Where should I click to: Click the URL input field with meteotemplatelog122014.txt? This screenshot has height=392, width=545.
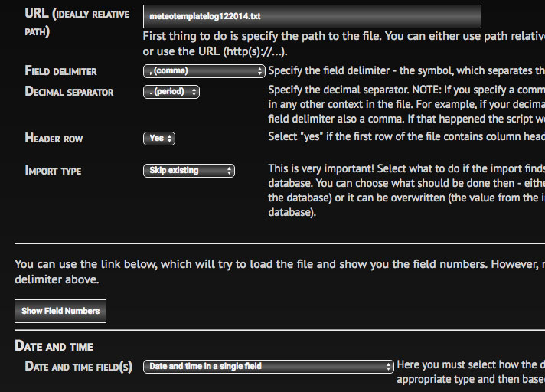[x=312, y=16]
